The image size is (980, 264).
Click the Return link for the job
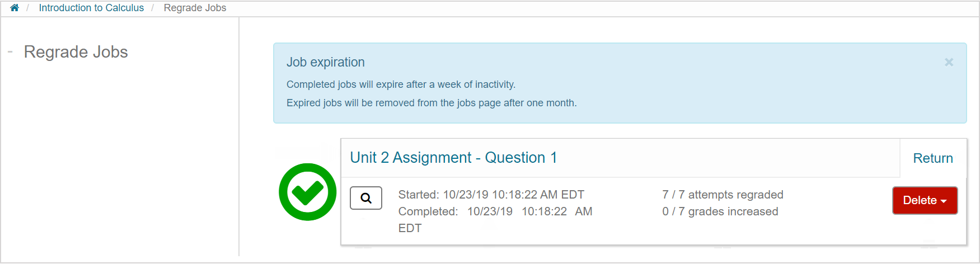tap(932, 158)
